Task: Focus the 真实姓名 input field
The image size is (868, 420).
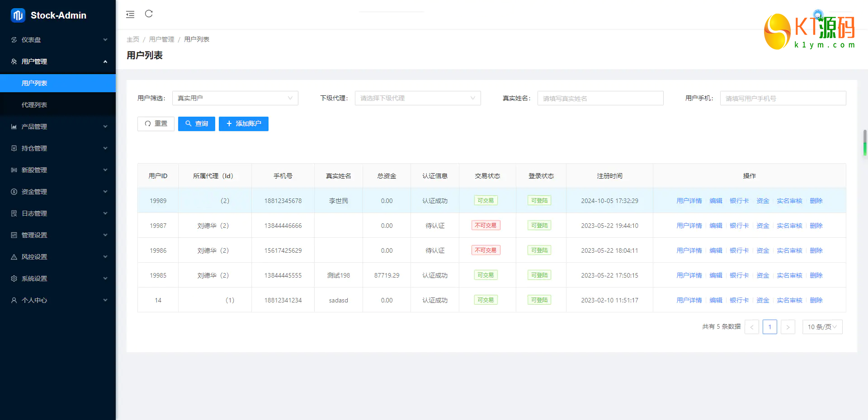Action: (600, 98)
